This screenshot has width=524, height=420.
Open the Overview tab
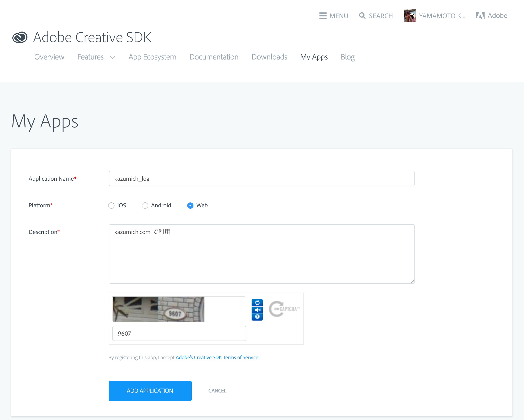click(49, 57)
